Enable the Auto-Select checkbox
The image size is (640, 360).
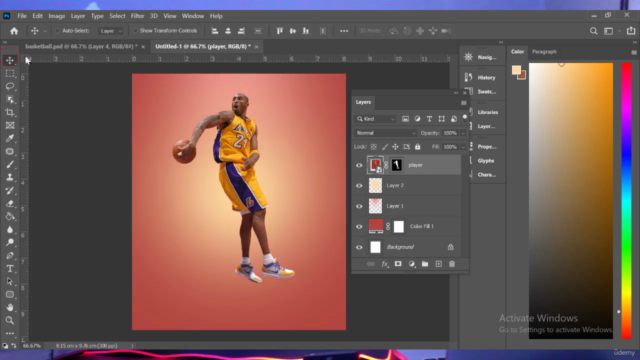point(58,31)
